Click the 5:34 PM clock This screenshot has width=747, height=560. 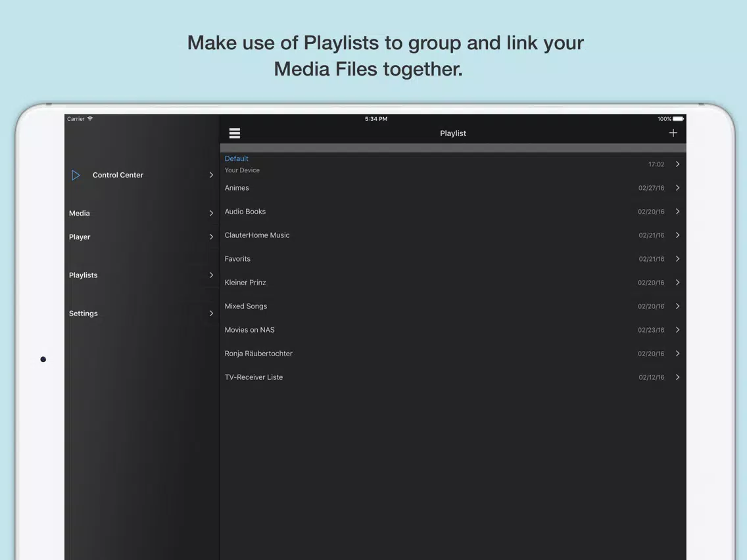click(x=376, y=119)
